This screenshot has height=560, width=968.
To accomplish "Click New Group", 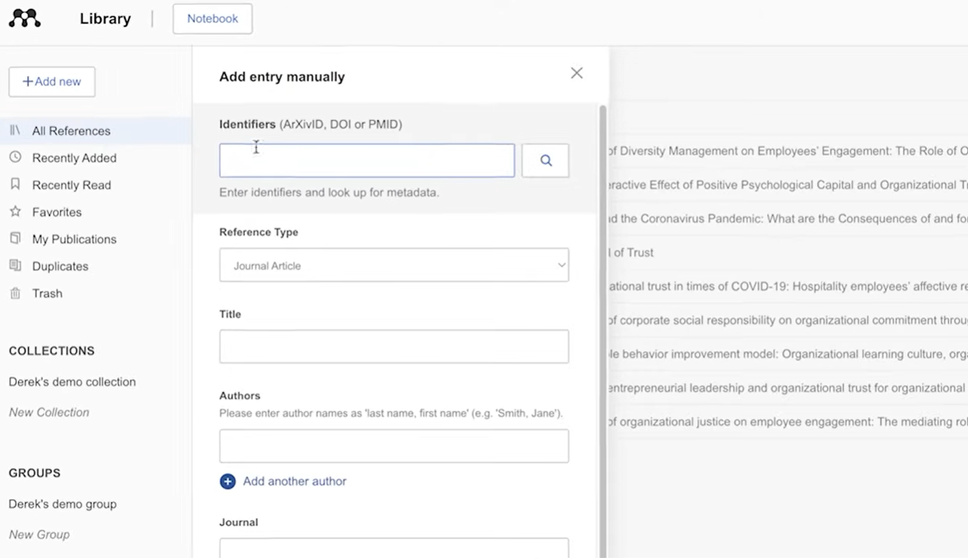I will coord(39,534).
